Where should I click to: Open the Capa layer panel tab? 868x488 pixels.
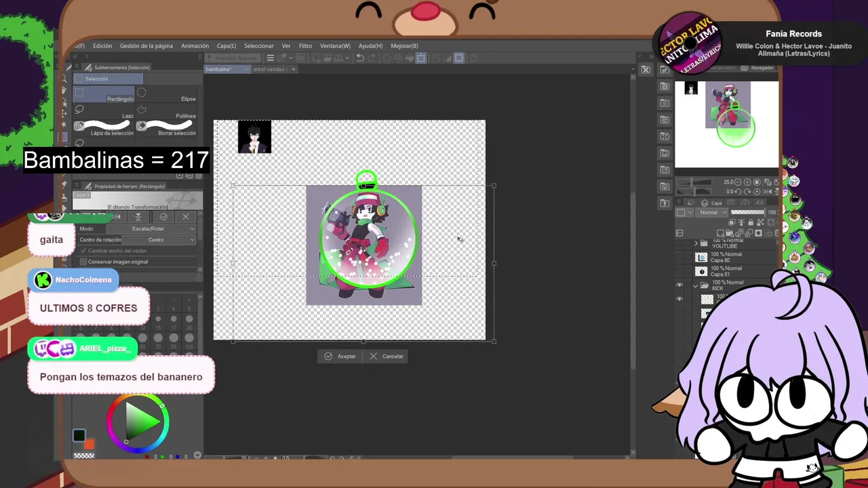click(x=712, y=203)
